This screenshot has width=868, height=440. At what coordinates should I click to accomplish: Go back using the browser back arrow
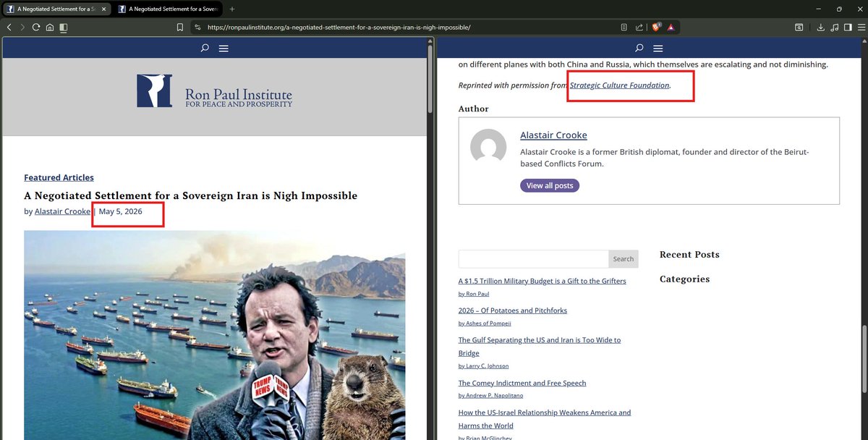[x=9, y=27]
